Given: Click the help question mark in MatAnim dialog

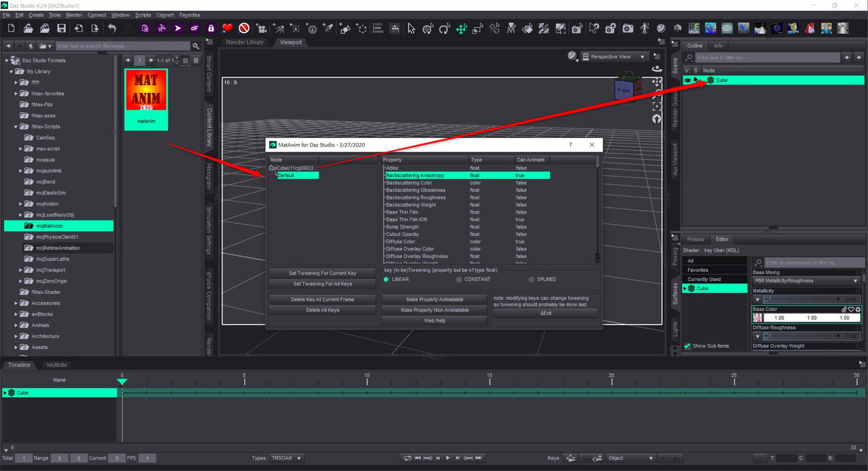Looking at the screenshot, I should 570,145.
